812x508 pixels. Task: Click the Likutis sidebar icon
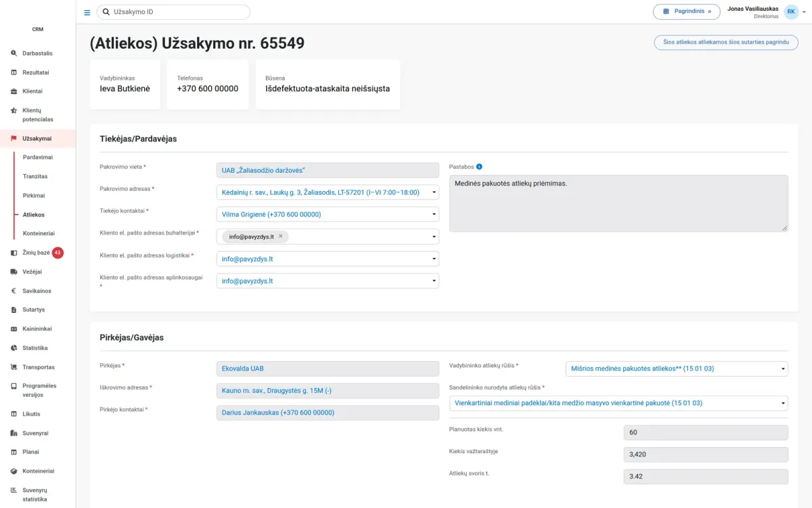[14, 414]
